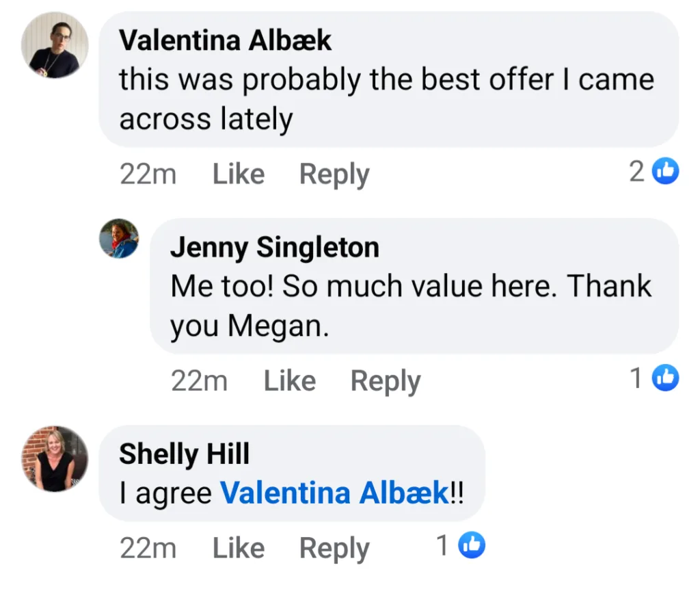Like Jenny Singleton's reply

click(x=289, y=381)
